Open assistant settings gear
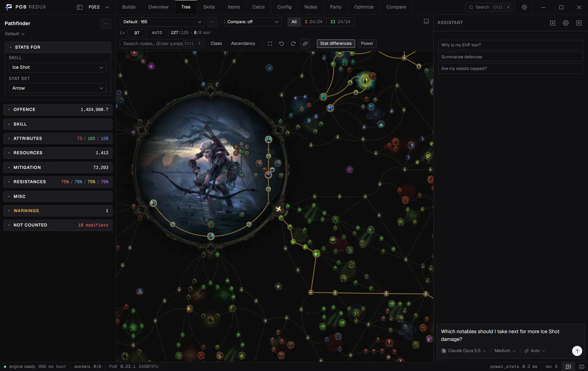Viewport: 588px width, 371px height. (x=566, y=23)
